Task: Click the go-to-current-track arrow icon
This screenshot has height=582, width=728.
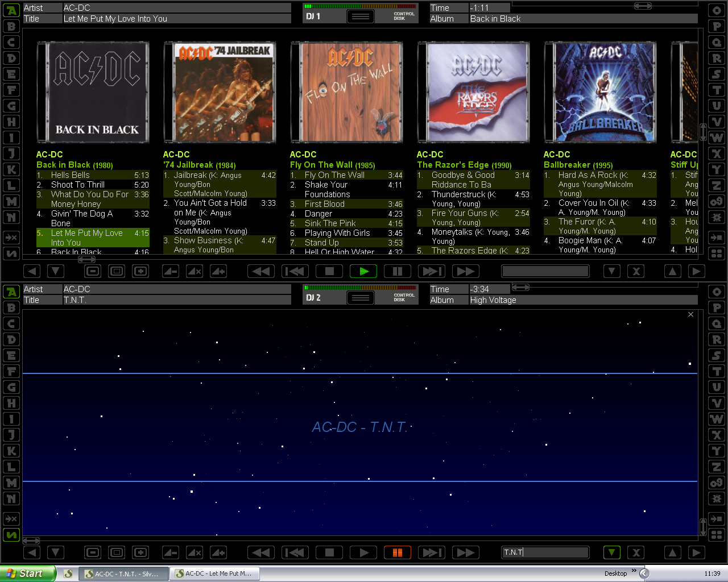Action: (716, 238)
